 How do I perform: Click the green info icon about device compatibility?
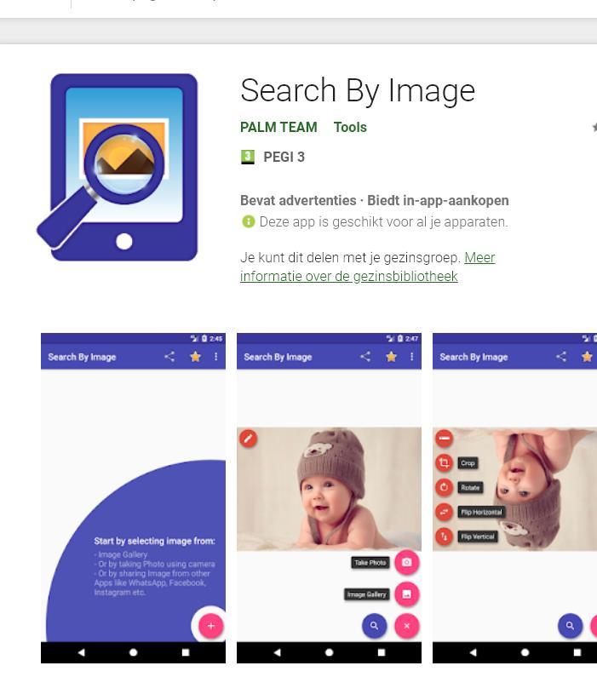click(x=249, y=221)
